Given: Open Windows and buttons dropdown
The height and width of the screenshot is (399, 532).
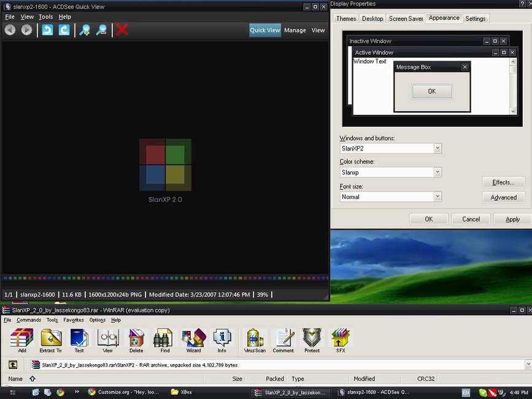Looking at the screenshot, I should (x=438, y=149).
